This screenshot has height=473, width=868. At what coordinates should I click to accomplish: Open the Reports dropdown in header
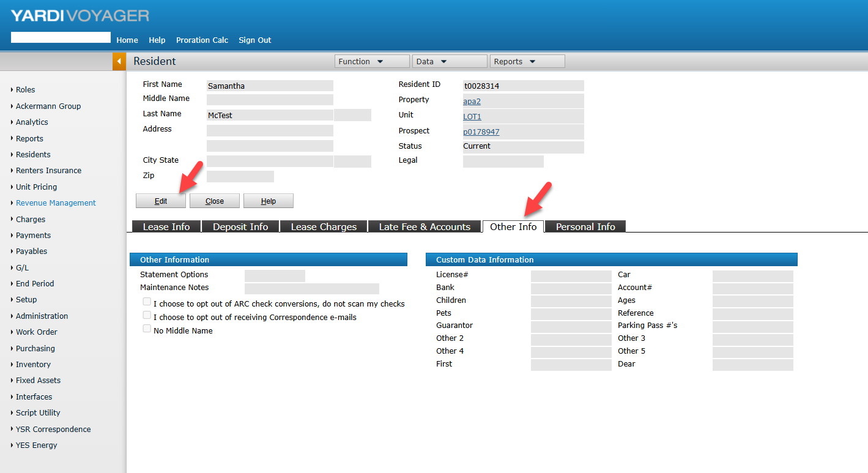tap(527, 61)
